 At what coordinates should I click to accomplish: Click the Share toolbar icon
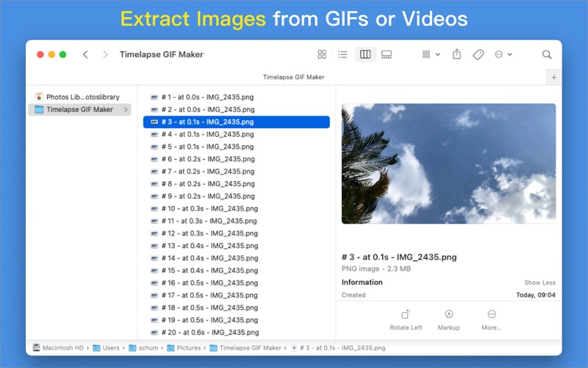[456, 54]
